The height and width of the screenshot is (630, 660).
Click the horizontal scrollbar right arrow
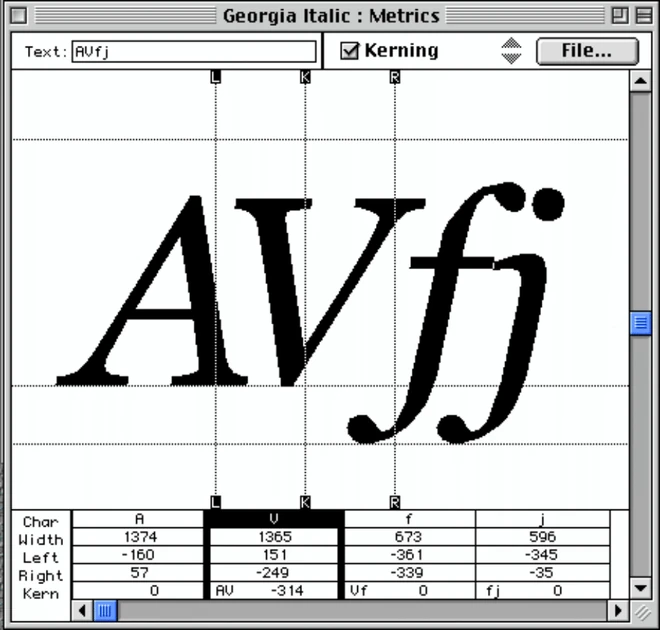pyautogui.click(x=618, y=610)
